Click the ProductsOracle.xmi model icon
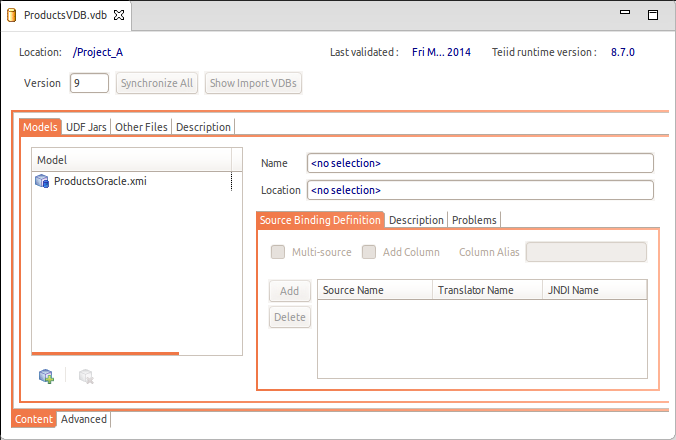 42,181
